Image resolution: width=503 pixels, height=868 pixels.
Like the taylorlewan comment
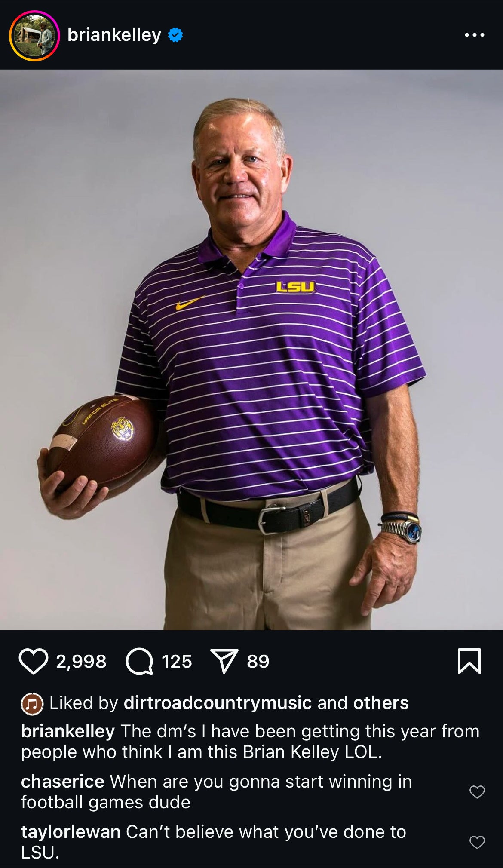(477, 842)
